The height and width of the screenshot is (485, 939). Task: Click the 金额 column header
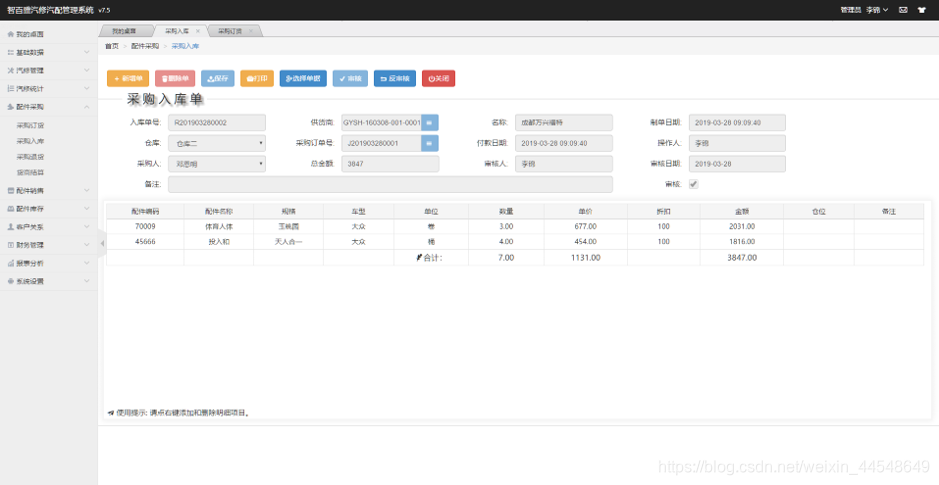(741, 211)
